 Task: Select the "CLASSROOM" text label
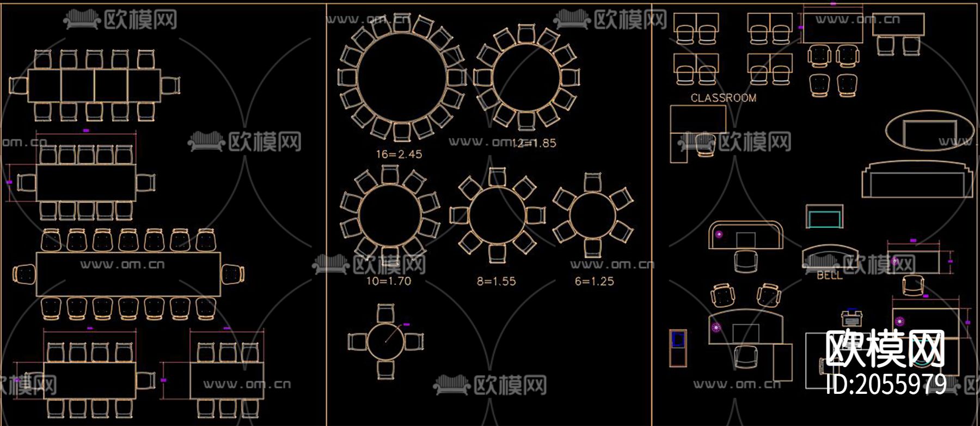coord(724,98)
